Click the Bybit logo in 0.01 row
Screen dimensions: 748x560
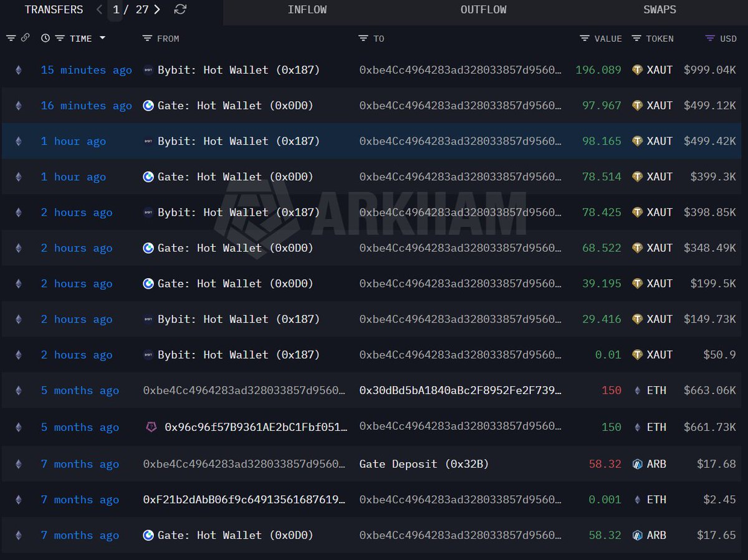coord(148,354)
